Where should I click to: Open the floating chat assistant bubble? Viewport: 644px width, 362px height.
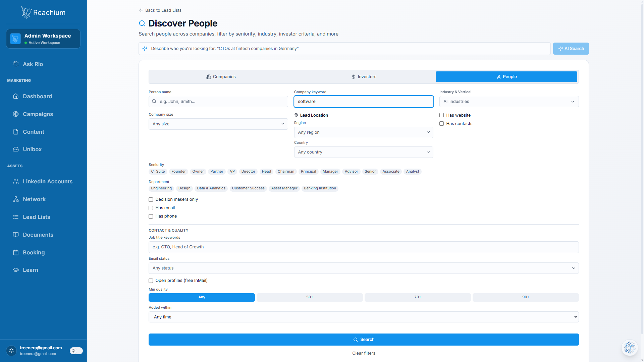(630, 348)
